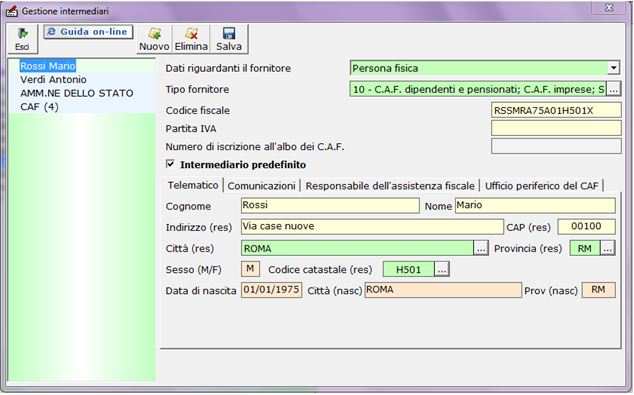Toggle Intermediario predefinito checkbox
Screen dimensions: 634x395
pyautogui.click(x=170, y=164)
